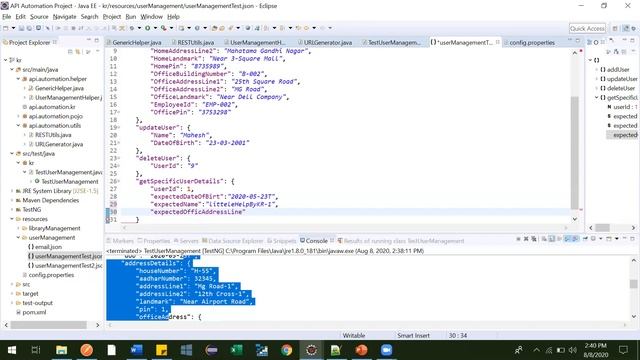Open Excel from the taskbar

(236, 350)
